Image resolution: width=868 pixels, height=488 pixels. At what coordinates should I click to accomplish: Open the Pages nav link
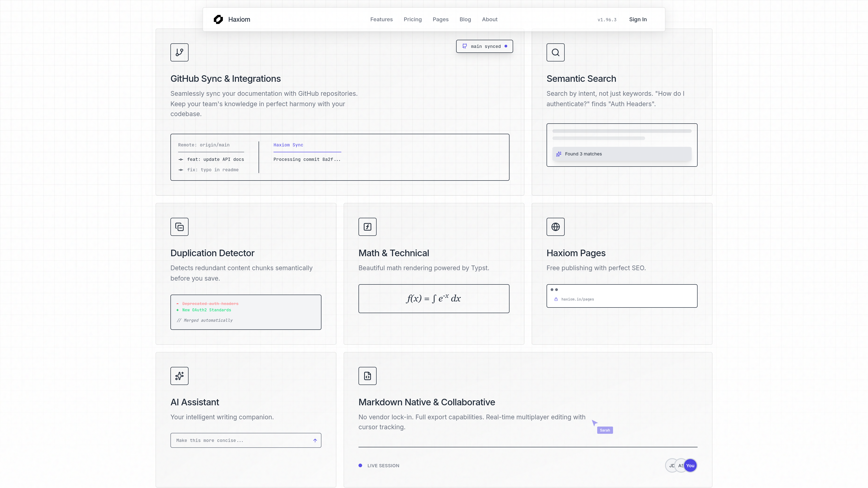click(x=440, y=19)
